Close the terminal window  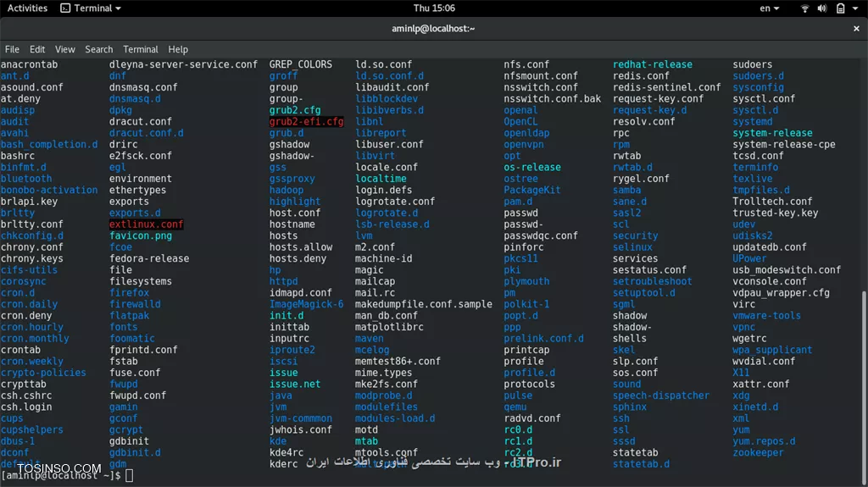point(856,28)
